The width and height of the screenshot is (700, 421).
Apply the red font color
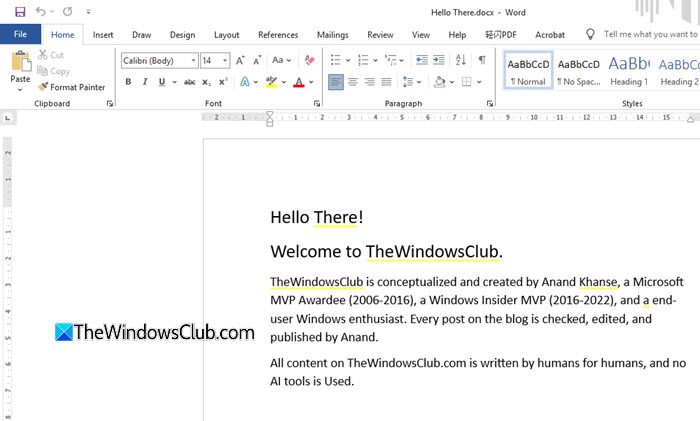299,82
